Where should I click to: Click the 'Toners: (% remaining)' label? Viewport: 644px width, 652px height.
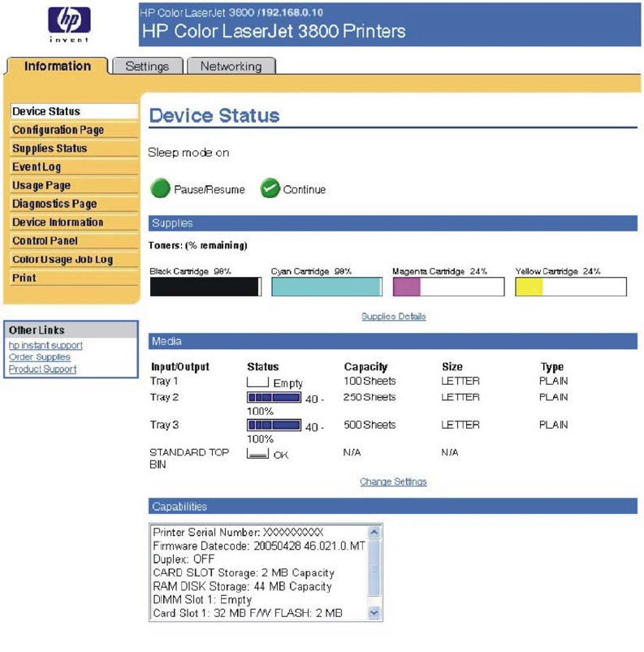pyautogui.click(x=198, y=245)
